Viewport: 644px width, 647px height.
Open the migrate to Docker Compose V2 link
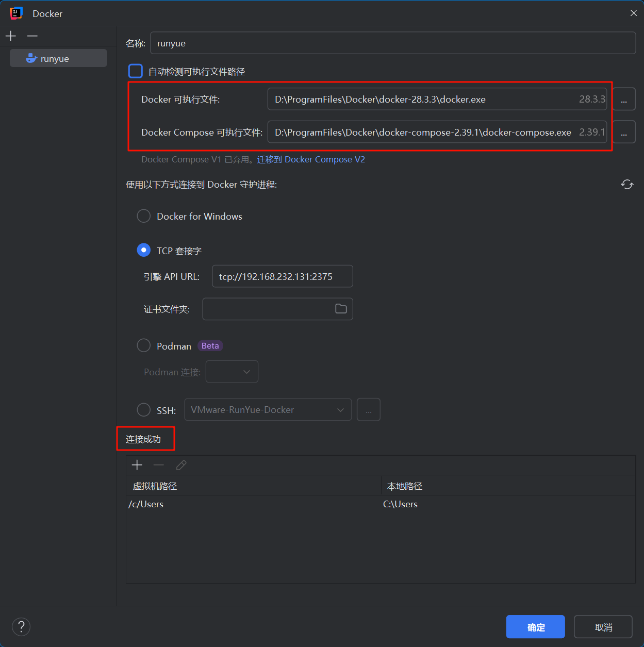pyautogui.click(x=311, y=159)
